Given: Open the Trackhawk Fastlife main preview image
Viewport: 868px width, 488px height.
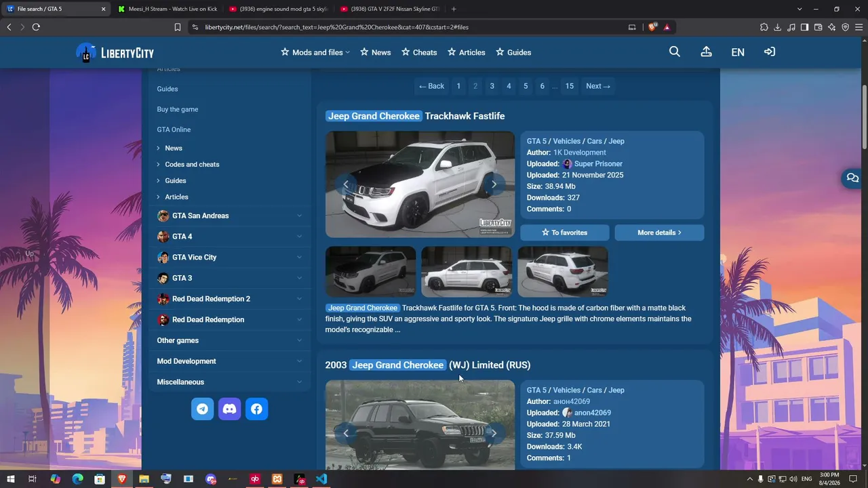Looking at the screenshot, I should tap(420, 184).
